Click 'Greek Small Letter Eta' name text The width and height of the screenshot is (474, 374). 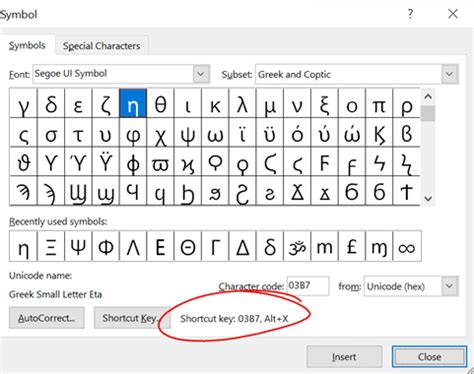pos(55,294)
